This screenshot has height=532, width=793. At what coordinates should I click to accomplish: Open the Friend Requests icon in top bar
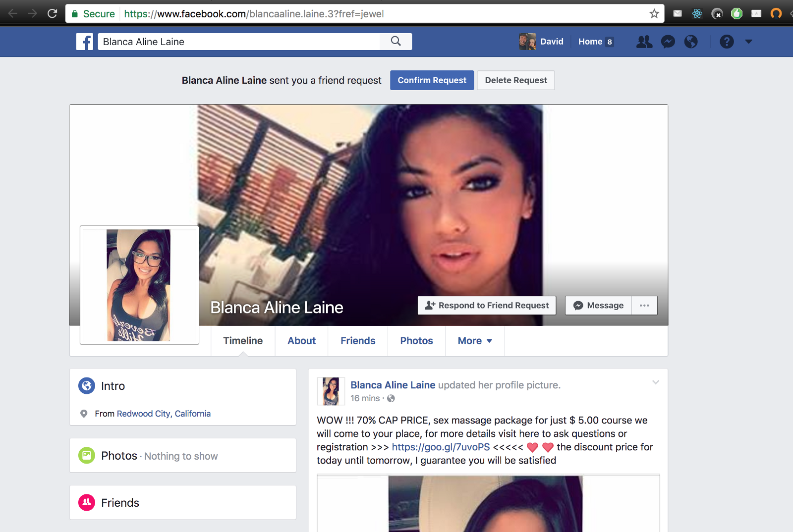click(x=644, y=42)
